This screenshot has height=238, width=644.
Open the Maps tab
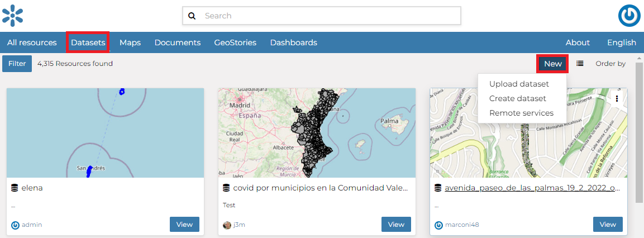coord(130,43)
